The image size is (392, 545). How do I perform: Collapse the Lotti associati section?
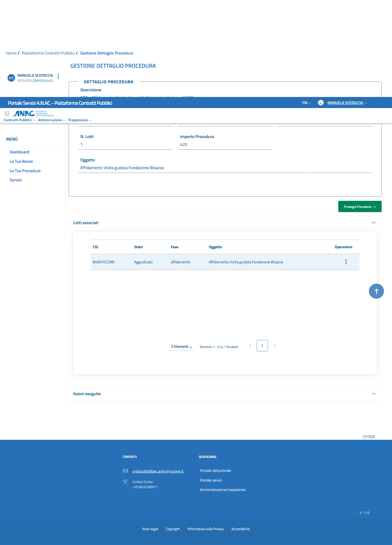click(374, 223)
